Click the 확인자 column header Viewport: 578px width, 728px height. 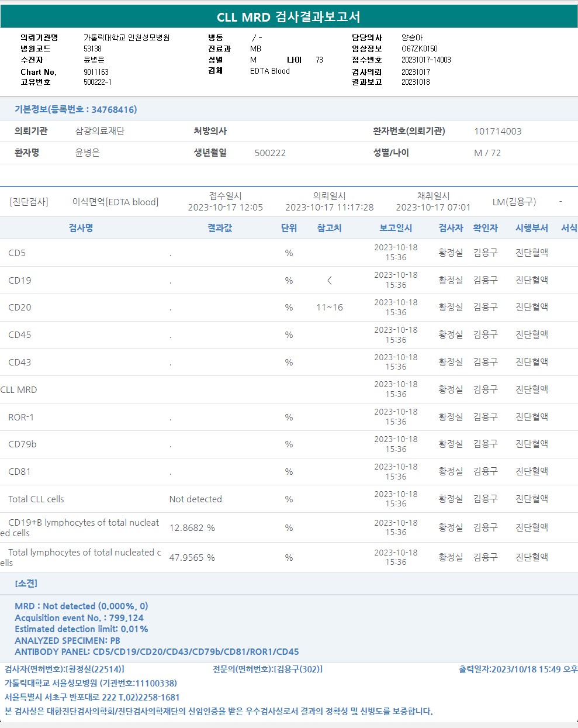pos(485,228)
